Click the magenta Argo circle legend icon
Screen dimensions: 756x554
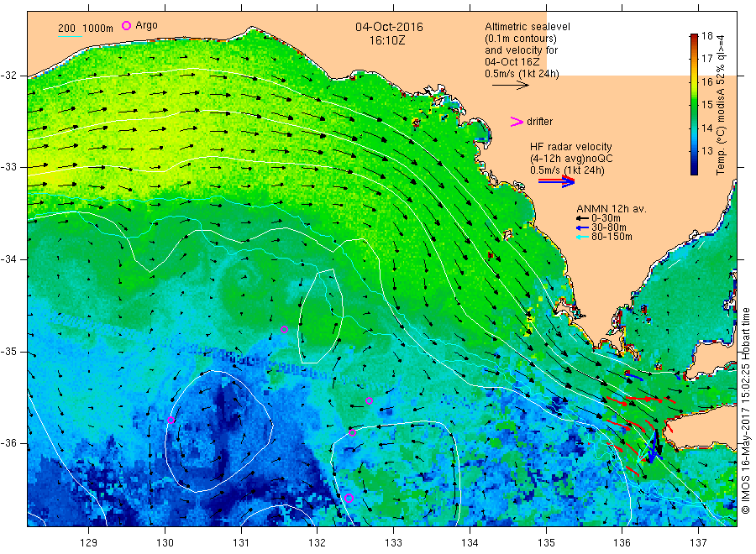coord(126,25)
